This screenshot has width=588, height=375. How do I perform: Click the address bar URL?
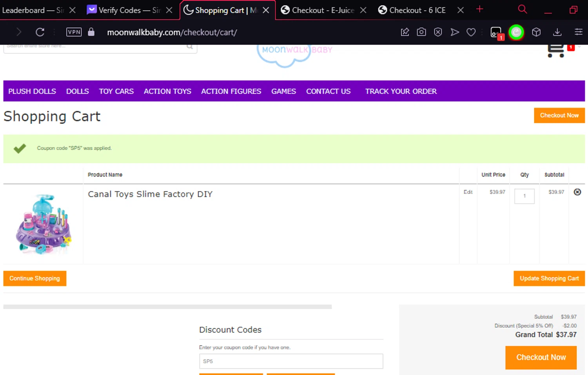click(x=172, y=32)
